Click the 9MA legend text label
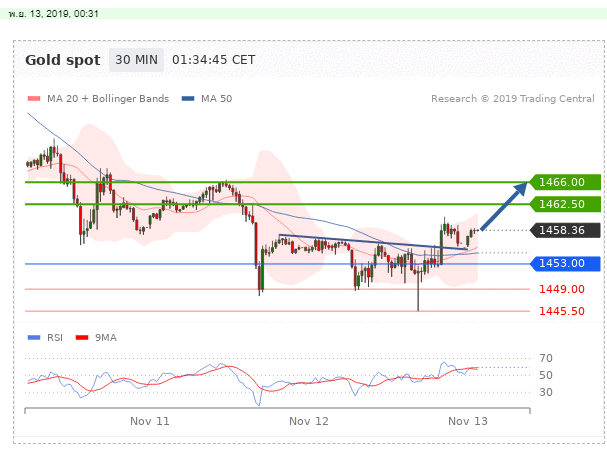This screenshot has height=449, width=607. 106,338
